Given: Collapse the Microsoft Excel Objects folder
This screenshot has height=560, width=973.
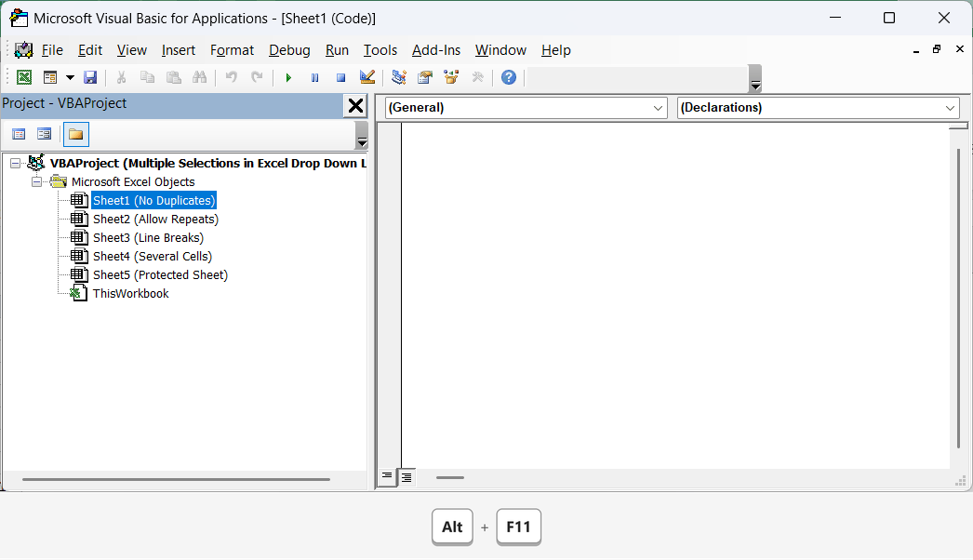Looking at the screenshot, I should (36, 182).
